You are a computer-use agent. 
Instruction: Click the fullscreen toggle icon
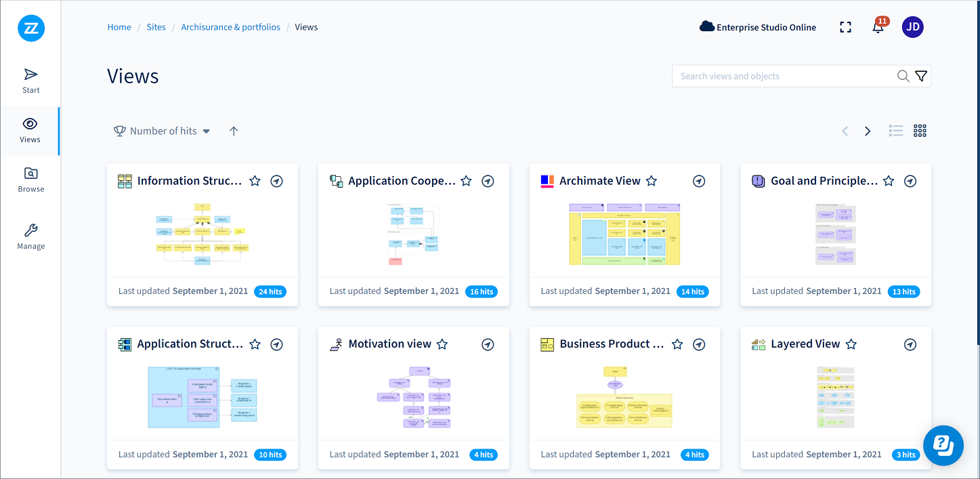pyautogui.click(x=845, y=27)
